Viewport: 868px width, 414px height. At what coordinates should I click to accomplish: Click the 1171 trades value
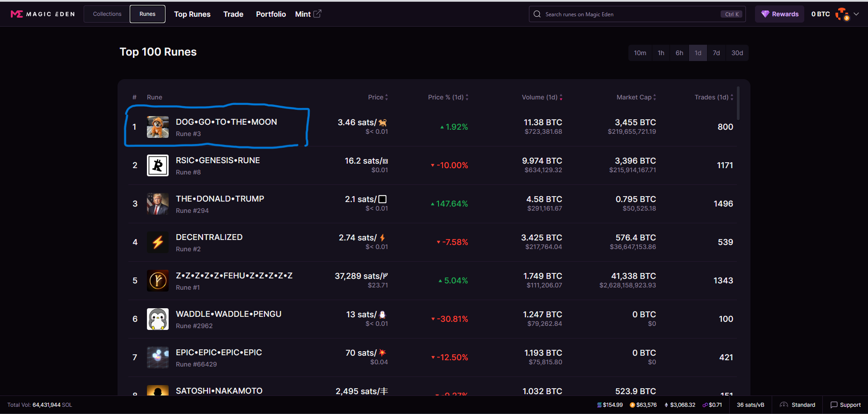725,165
